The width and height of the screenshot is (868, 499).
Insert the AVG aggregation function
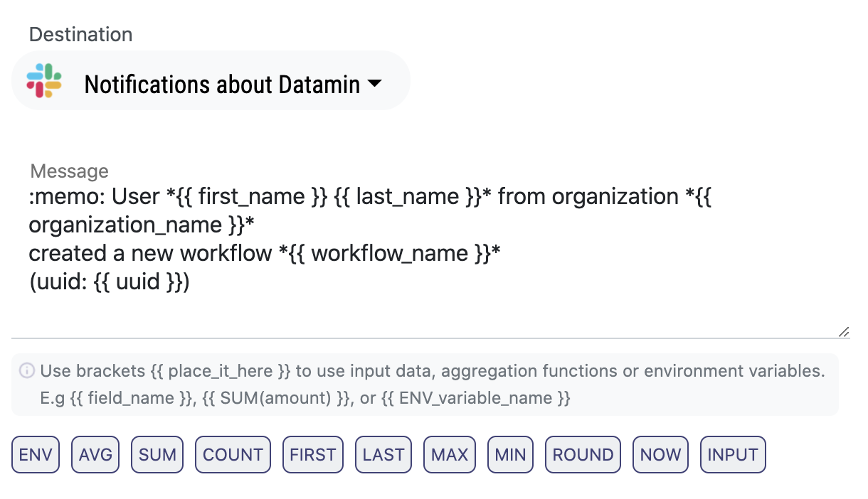click(95, 455)
